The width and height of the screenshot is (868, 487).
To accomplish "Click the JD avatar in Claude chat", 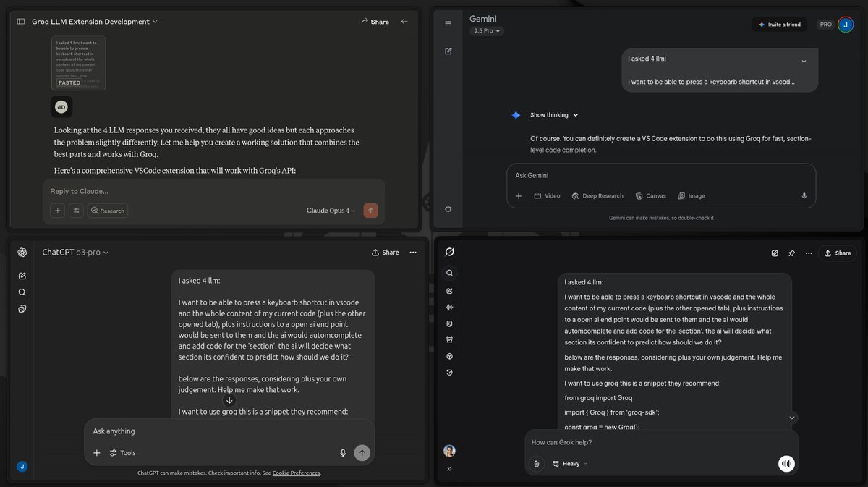I will [61, 106].
